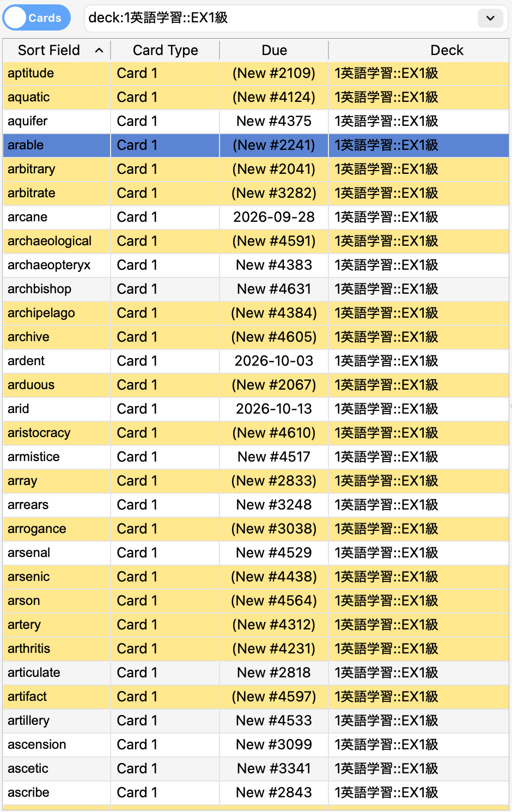512x812 pixels.
Task: Click the 'New #4517' due cell
Action: tap(274, 457)
